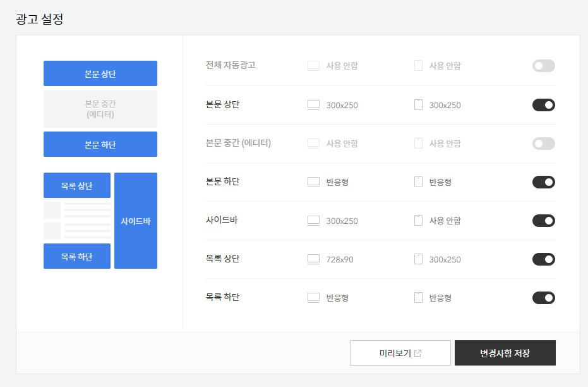Click the 본문 중간 (에디터) row label
Screen dimensions: 588x387
point(238,143)
